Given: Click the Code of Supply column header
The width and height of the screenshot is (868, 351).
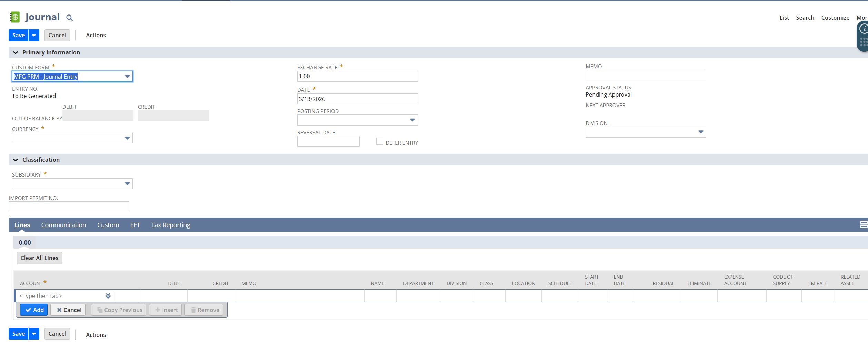Looking at the screenshot, I should (x=783, y=280).
